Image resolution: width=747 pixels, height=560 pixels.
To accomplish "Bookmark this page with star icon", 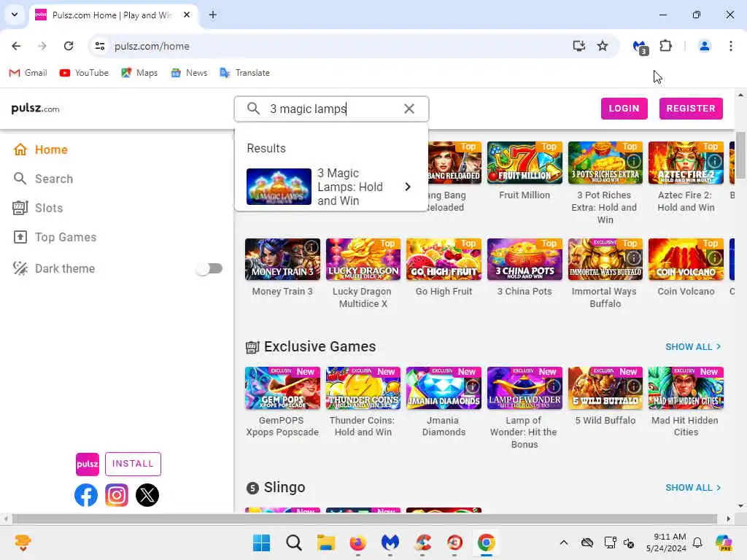I will 603,46.
